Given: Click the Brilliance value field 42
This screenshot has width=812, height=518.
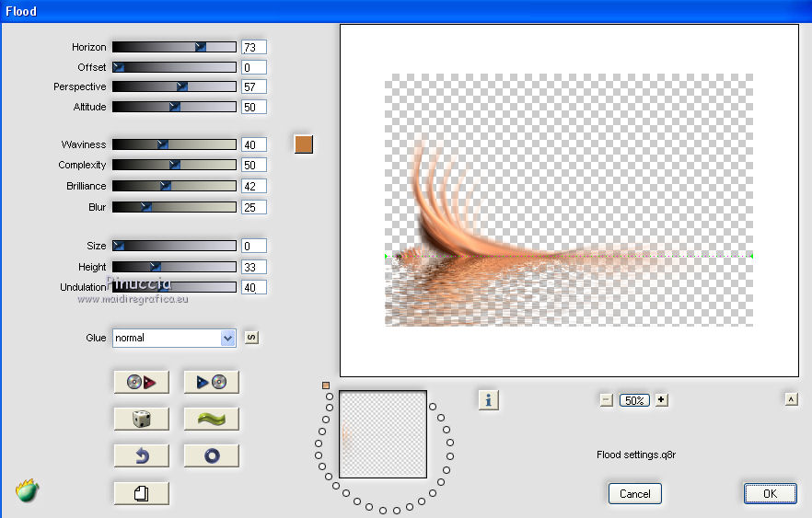Looking at the screenshot, I should pos(254,186).
